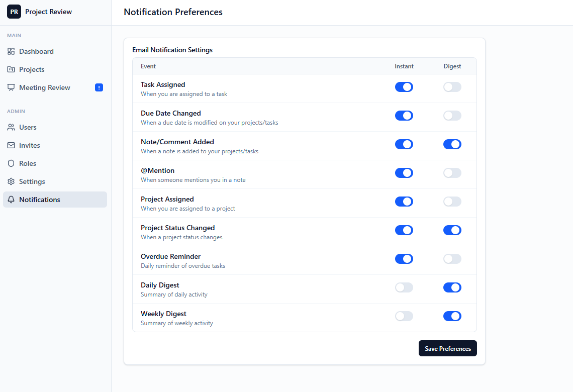Image resolution: width=573 pixels, height=392 pixels.
Task: Select the Roles shield icon
Action: 11,163
